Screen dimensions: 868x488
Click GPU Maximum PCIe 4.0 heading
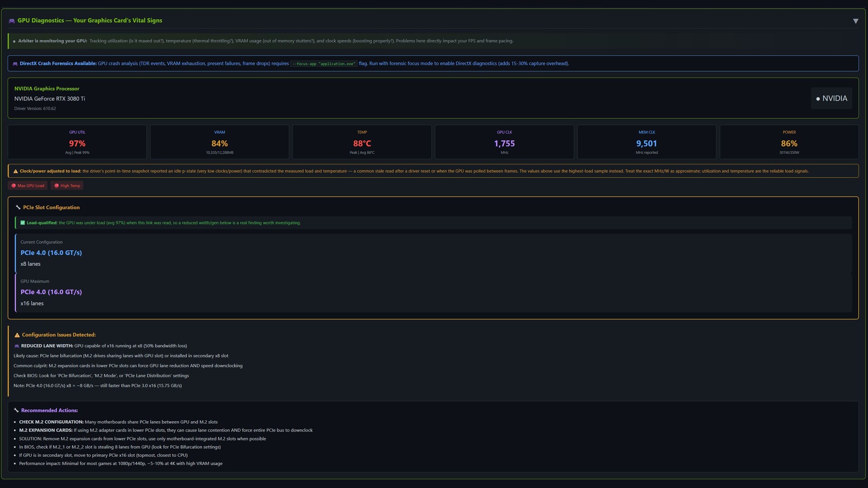pos(51,292)
